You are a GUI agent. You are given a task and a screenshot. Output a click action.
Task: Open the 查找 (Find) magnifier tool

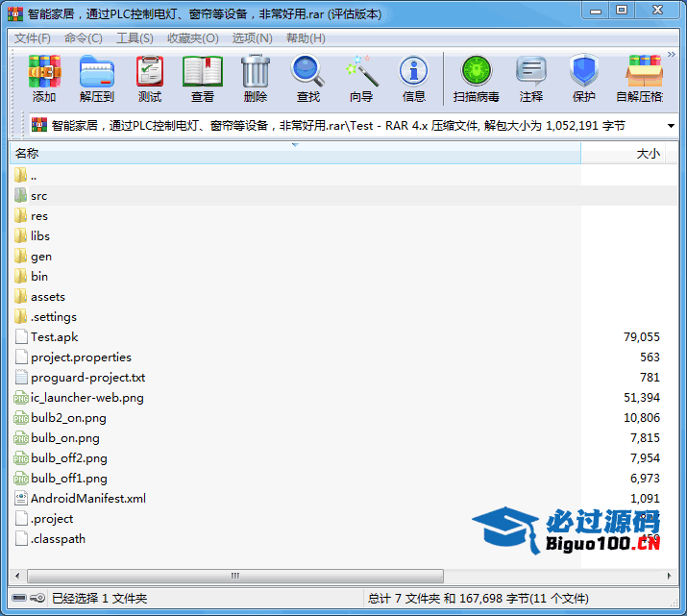[x=308, y=79]
